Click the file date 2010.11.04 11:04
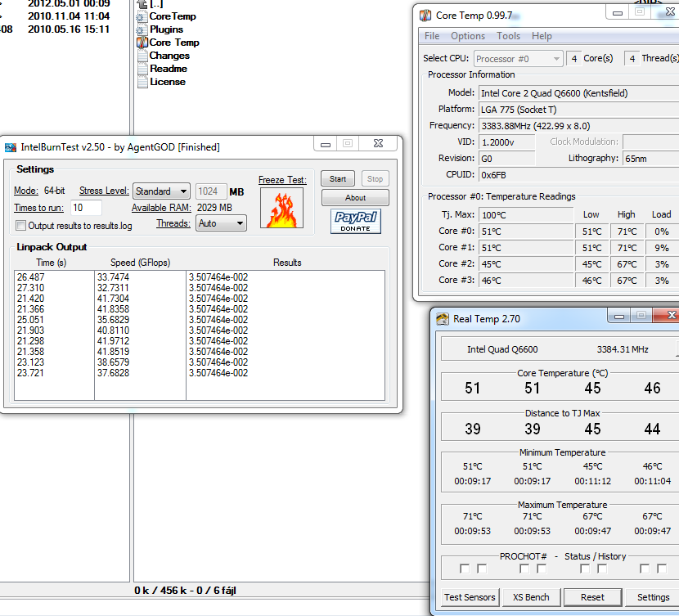This screenshot has width=679, height=616. [x=69, y=16]
